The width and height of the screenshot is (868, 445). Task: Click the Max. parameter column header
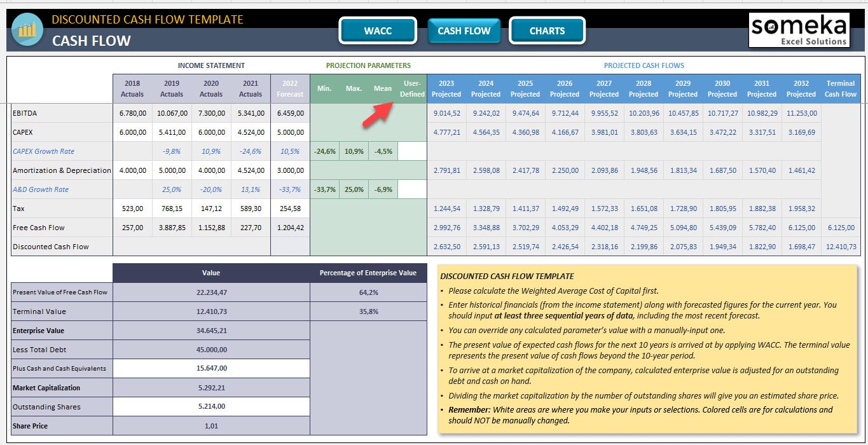[354, 89]
